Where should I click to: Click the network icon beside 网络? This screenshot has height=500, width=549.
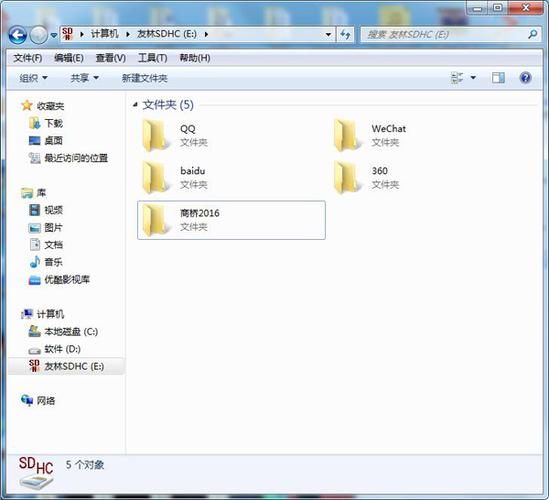pyautogui.click(x=27, y=400)
